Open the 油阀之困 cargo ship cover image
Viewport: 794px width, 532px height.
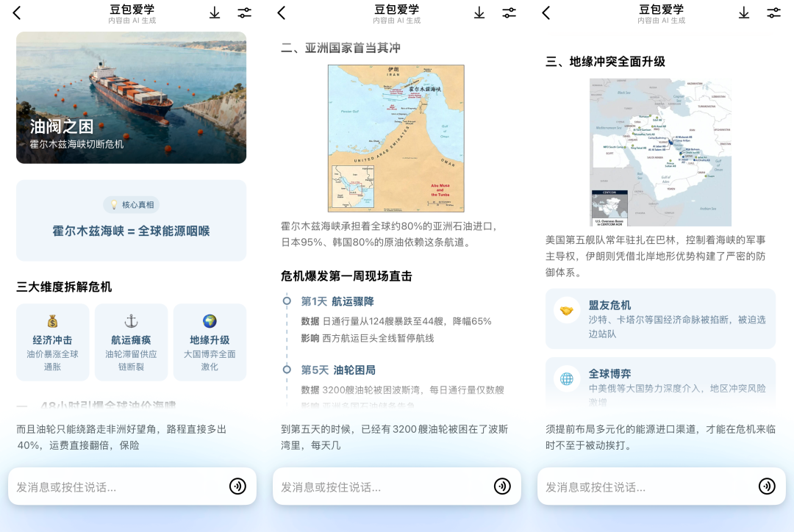tap(131, 97)
